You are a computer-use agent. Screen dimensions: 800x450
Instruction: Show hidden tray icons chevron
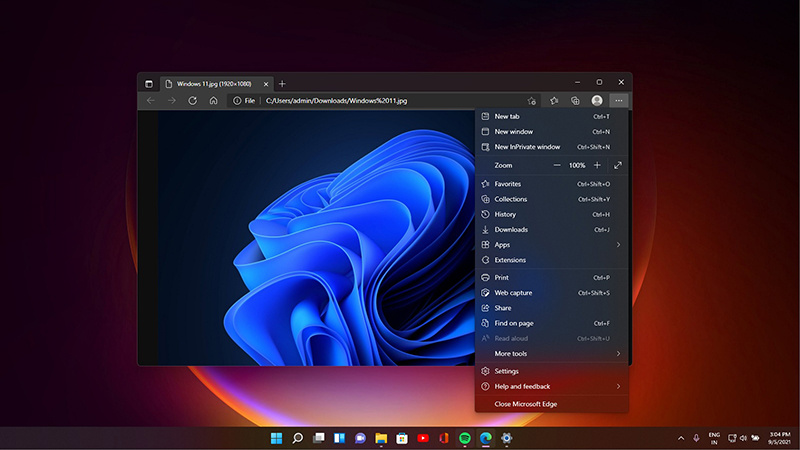click(681, 438)
